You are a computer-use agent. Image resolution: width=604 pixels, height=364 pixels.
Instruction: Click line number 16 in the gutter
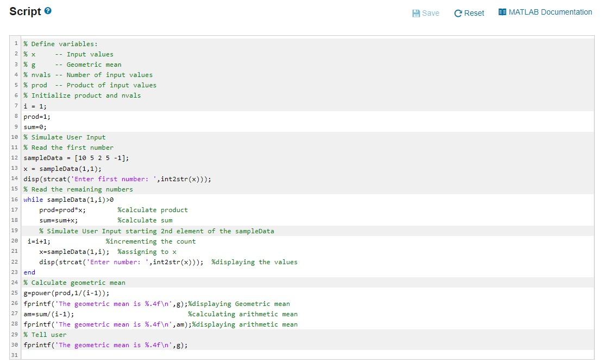tap(15, 199)
